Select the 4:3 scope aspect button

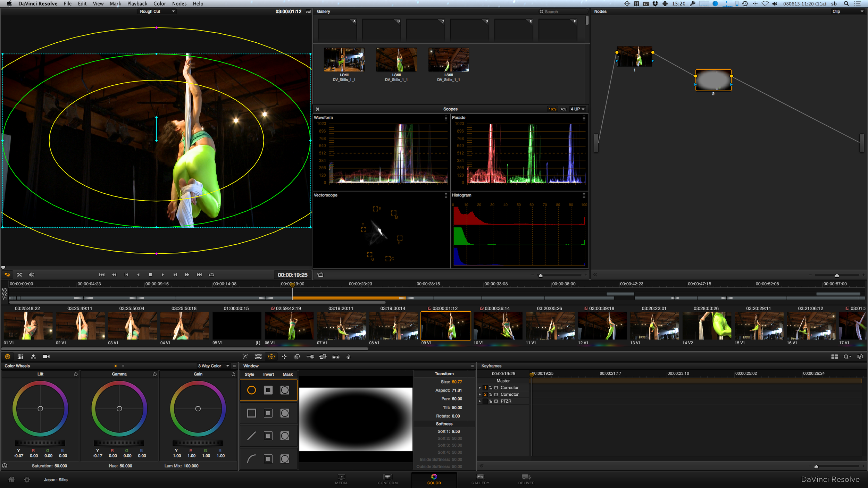[x=563, y=109]
